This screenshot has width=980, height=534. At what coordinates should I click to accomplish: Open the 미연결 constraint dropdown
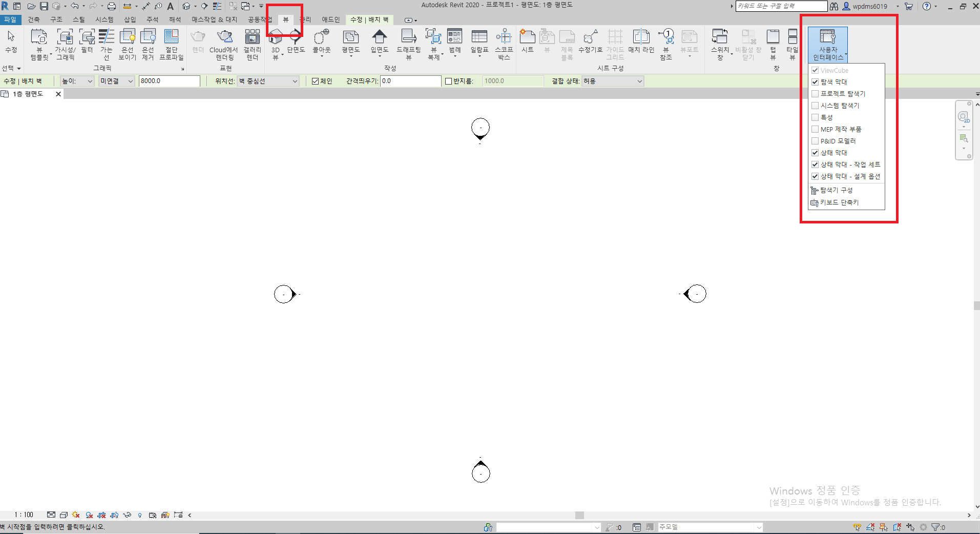pyautogui.click(x=117, y=81)
